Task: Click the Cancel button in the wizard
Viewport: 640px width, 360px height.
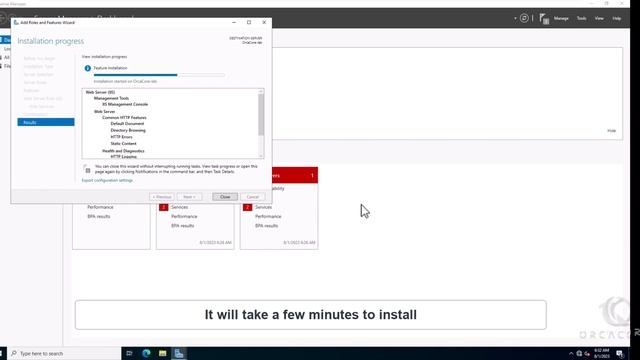Action: point(253,197)
